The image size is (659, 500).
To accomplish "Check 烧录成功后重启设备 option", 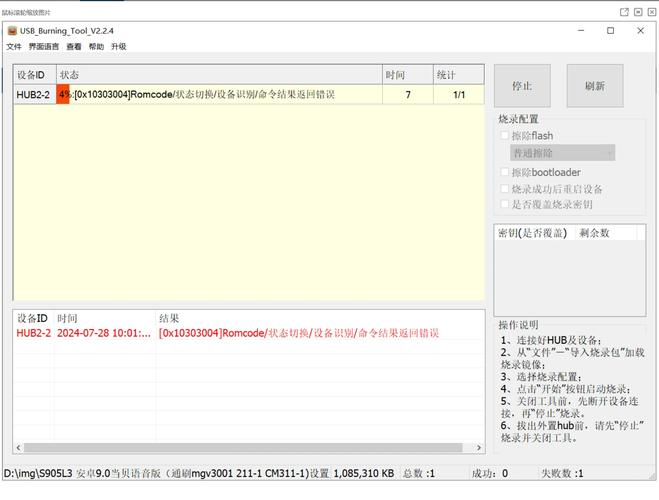I will (505, 188).
